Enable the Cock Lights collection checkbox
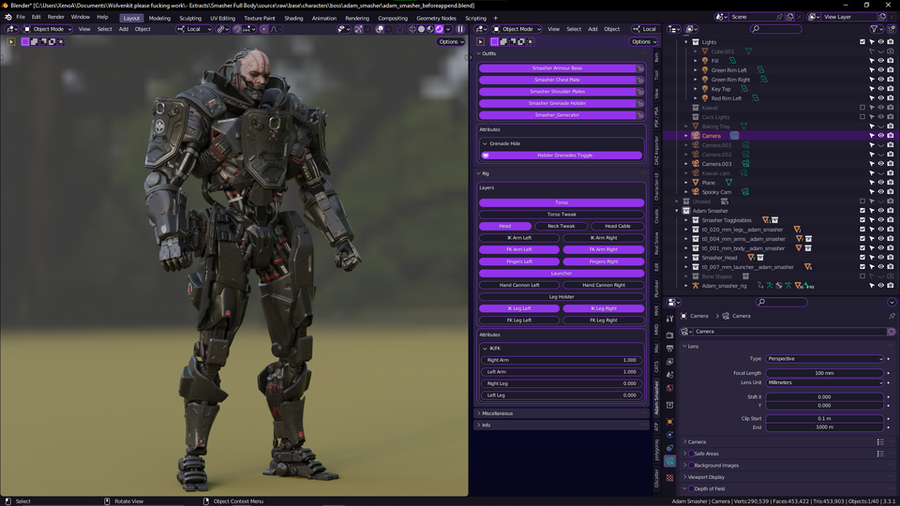900x506 pixels. click(x=862, y=117)
